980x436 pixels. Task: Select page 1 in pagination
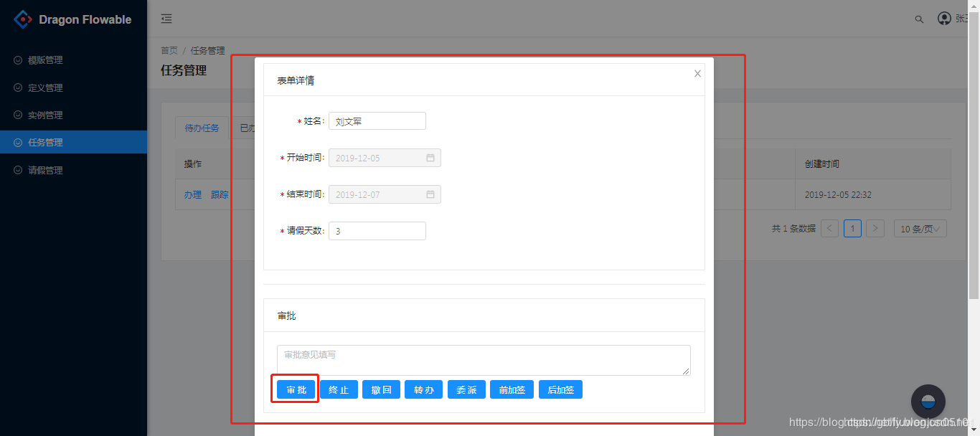(852, 229)
